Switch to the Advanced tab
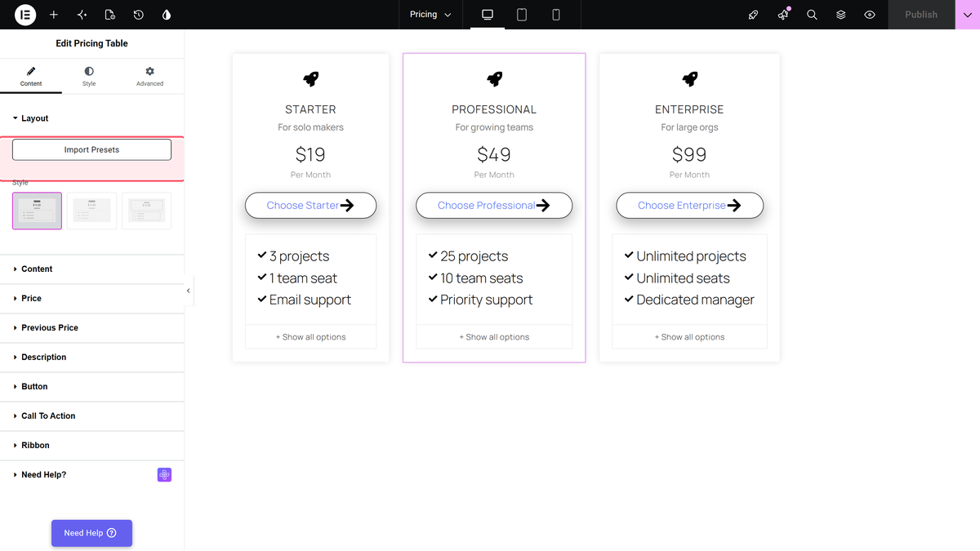Viewport: 980px width, 551px height. coord(149,77)
